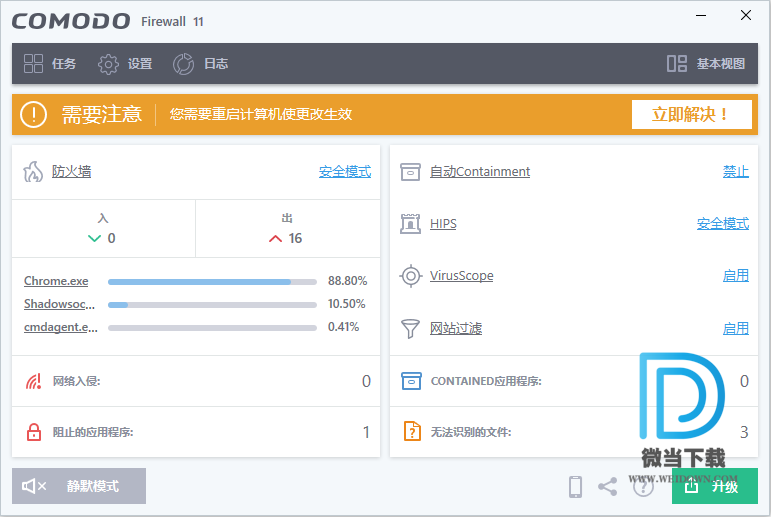Image resolution: width=771 pixels, height=517 pixels.
Task: Click the CONTAINED应用程序 count 0
Action: tap(744, 381)
